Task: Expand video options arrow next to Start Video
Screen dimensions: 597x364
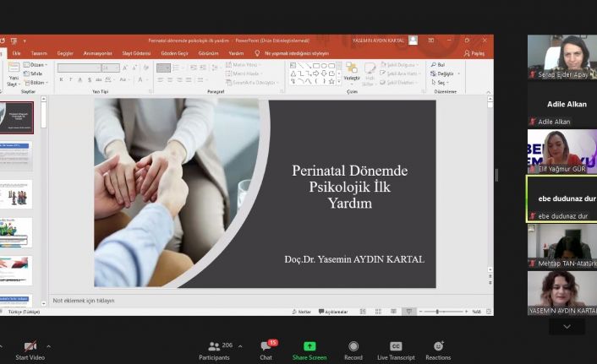Action: click(48, 346)
